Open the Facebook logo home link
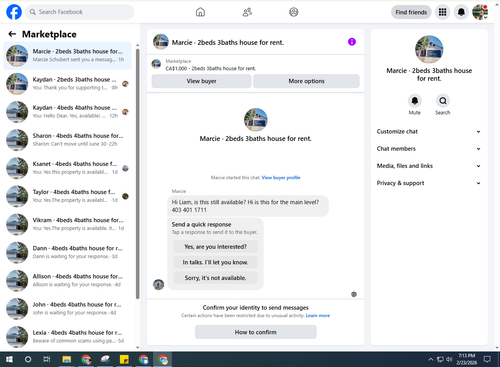This screenshot has width=500, height=367. [14, 12]
